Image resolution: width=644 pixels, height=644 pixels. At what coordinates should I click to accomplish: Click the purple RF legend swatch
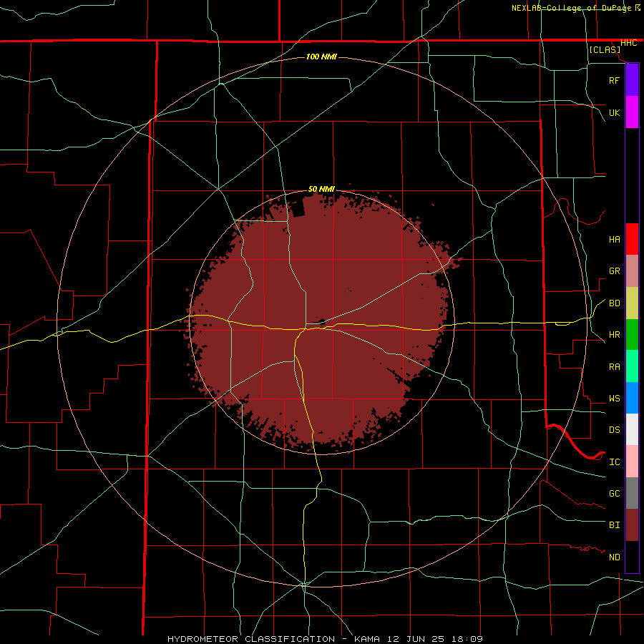coord(632,80)
